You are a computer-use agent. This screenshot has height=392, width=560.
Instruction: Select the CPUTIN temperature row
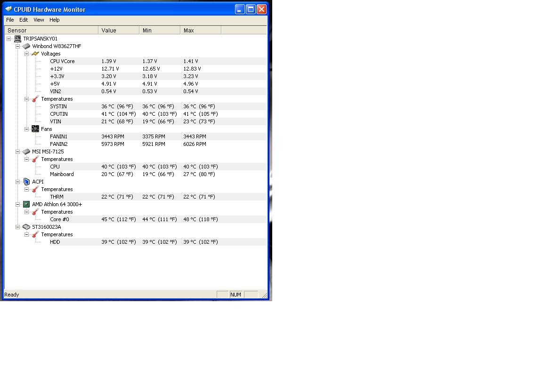158,114
